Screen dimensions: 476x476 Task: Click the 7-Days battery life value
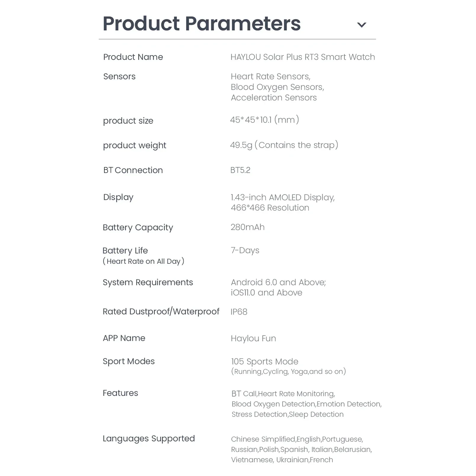(245, 250)
